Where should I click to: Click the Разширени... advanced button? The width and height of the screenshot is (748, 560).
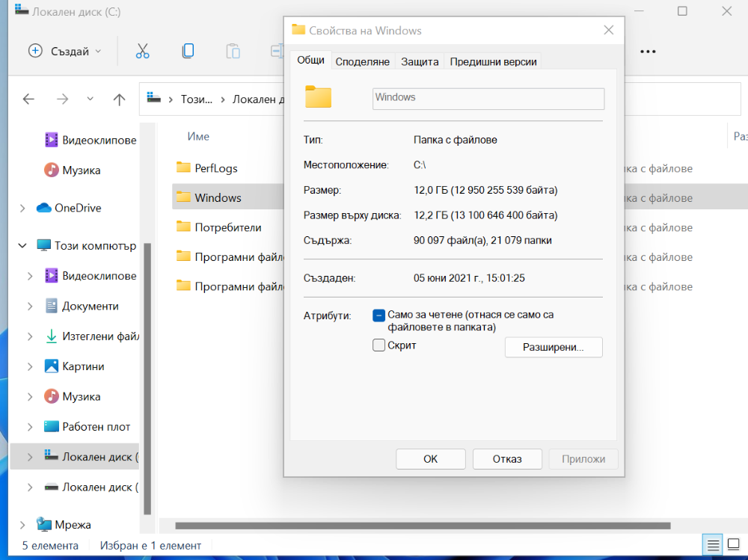coord(554,347)
